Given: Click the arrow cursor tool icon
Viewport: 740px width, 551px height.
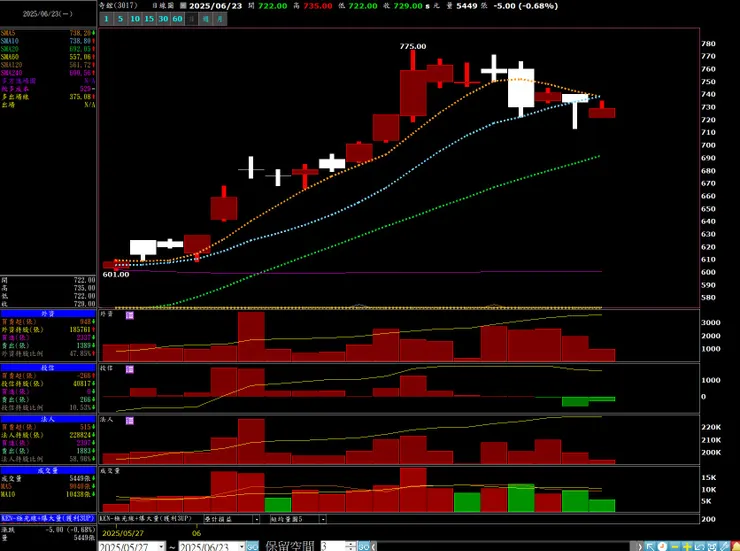Looking at the screenshot, I should tap(650, 546).
